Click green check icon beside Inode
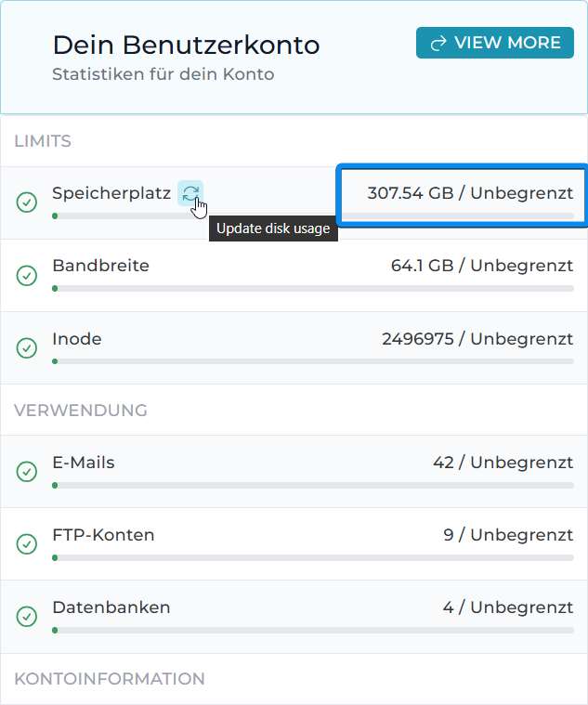This screenshot has width=588, height=705. (28, 347)
